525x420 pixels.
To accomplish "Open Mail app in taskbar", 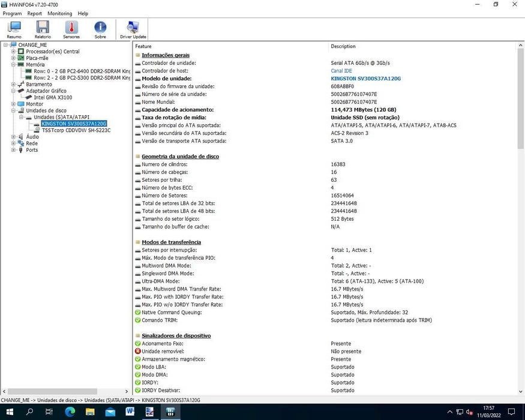I will (x=110, y=412).
